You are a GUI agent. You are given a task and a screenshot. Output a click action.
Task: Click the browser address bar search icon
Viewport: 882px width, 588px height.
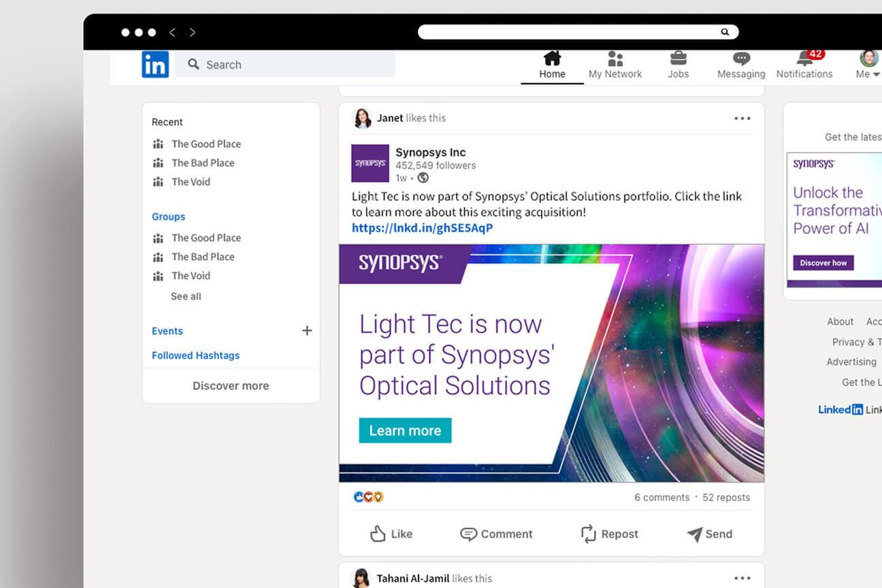tap(725, 32)
